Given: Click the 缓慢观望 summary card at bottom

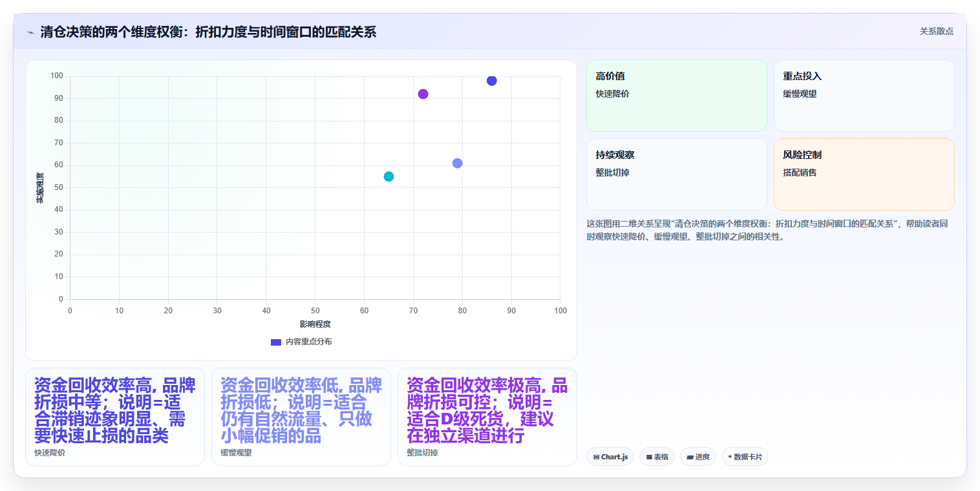Looking at the screenshot, I should click(x=301, y=417).
